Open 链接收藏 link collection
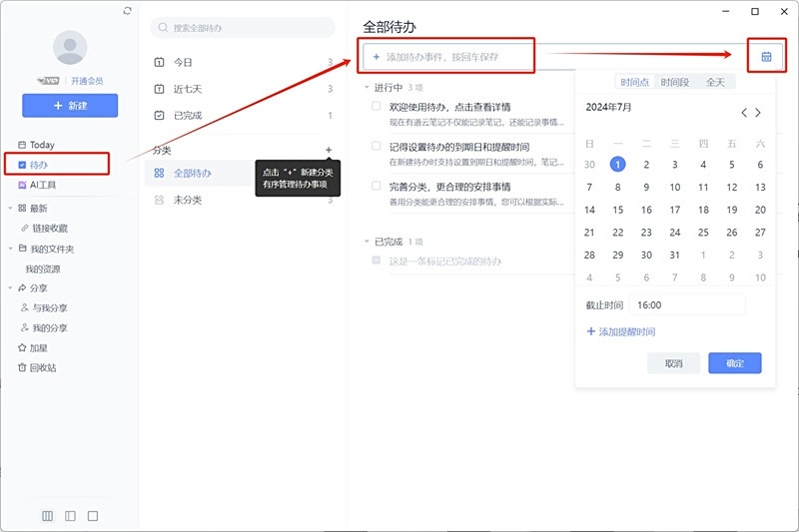The width and height of the screenshot is (799, 532). click(44, 229)
